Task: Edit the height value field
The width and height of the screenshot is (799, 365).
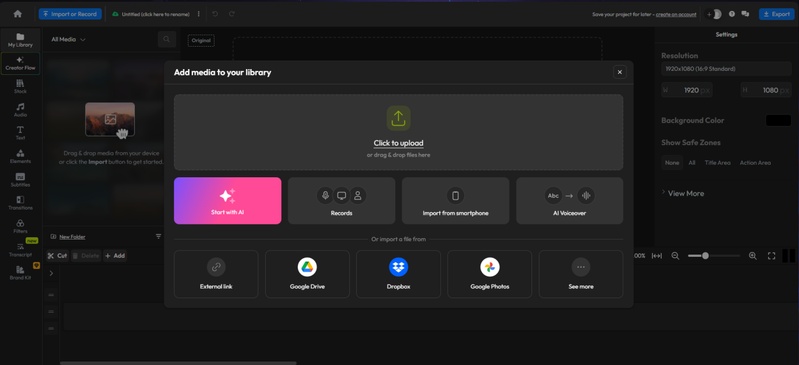Action: [x=766, y=90]
